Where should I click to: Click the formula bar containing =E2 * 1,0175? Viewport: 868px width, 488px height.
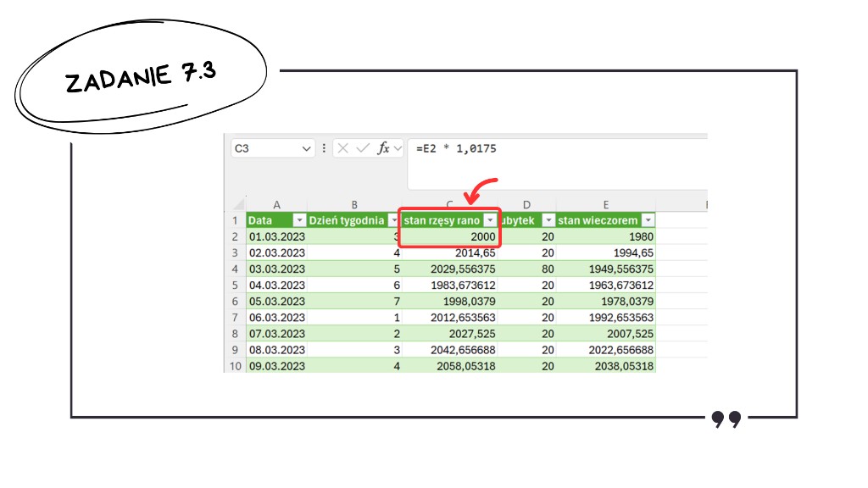pos(558,164)
